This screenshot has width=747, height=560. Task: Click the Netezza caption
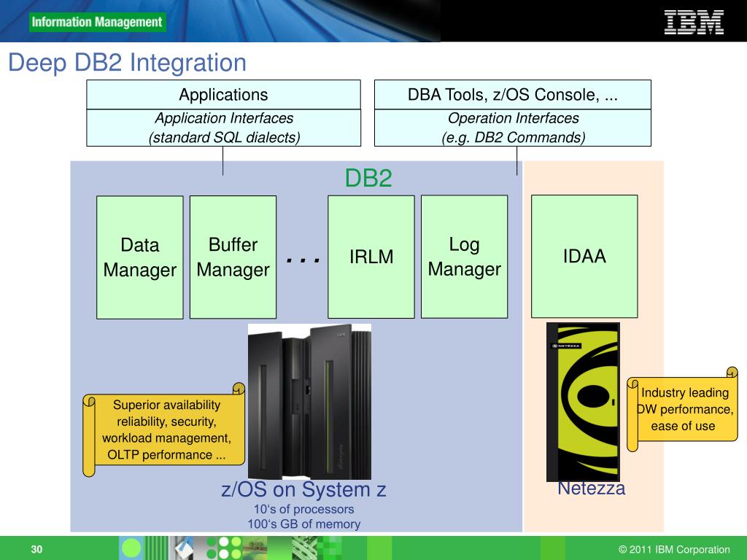point(591,489)
